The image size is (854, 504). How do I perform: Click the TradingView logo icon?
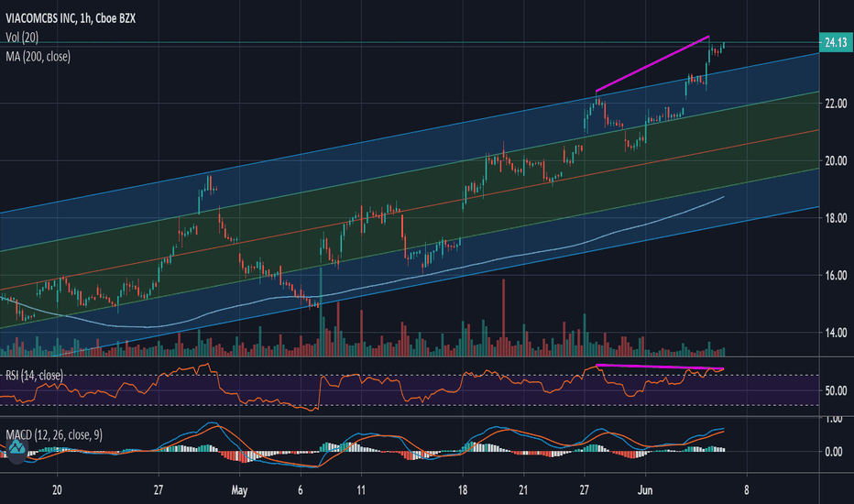pos(16,449)
